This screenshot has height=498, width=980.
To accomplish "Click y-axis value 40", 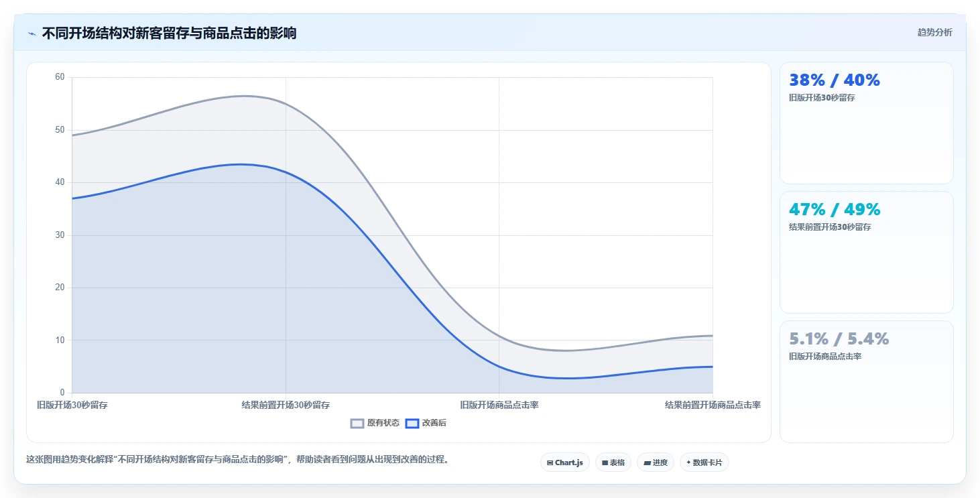I will [60, 182].
